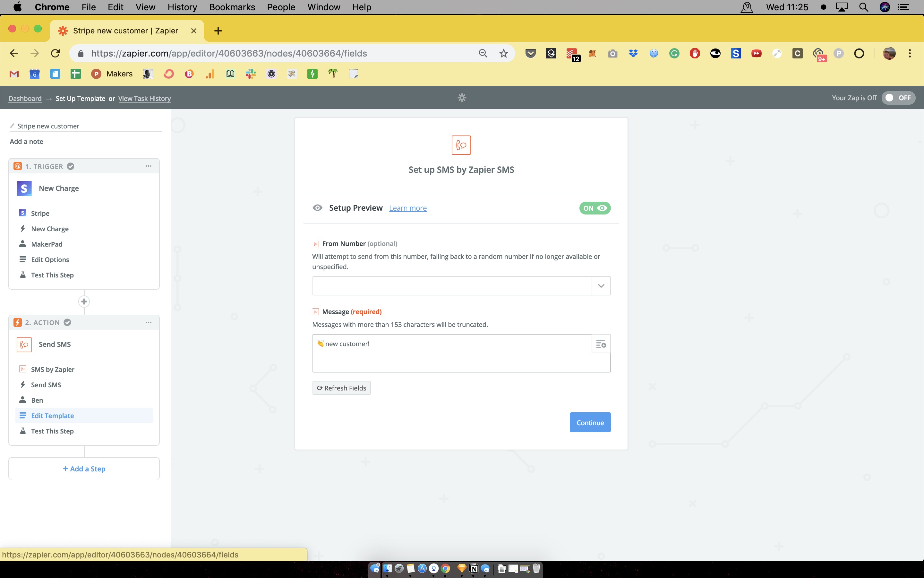Open Sketch from the Dock
Image resolution: width=924 pixels, height=578 pixels.
462,568
